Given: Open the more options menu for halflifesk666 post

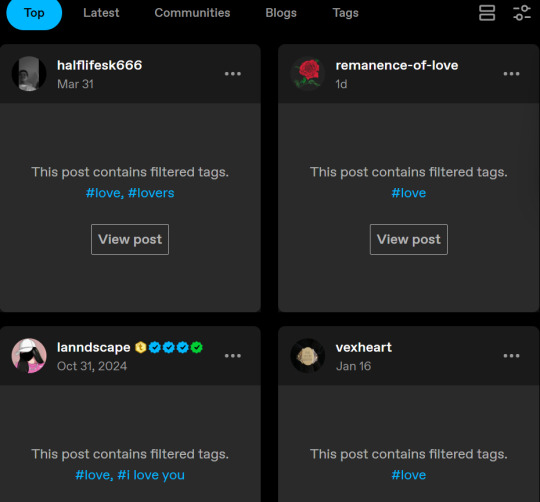Looking at the screenshot, I should (x=233, y=74).
